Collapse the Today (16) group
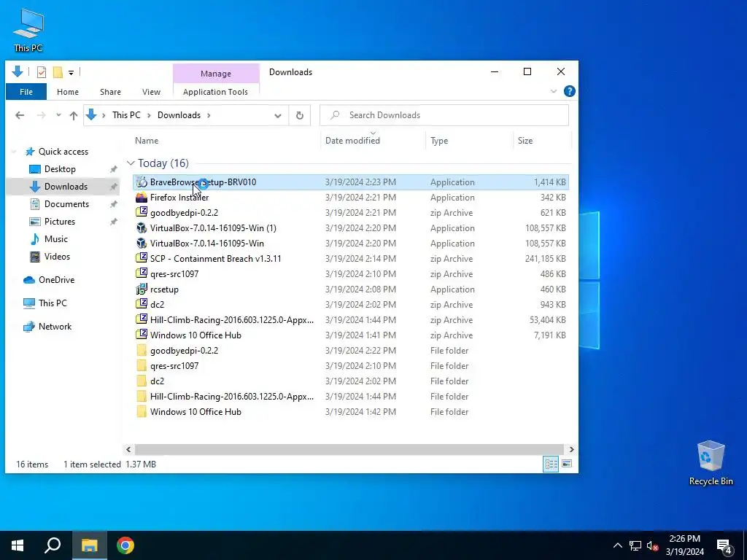 pos(131,163)
